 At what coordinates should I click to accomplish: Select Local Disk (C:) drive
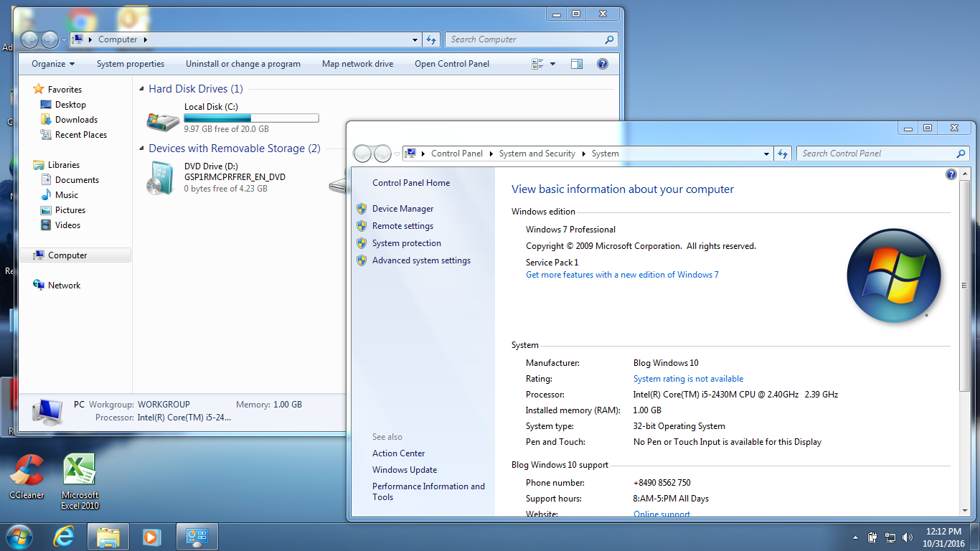[x=233, y=118]
